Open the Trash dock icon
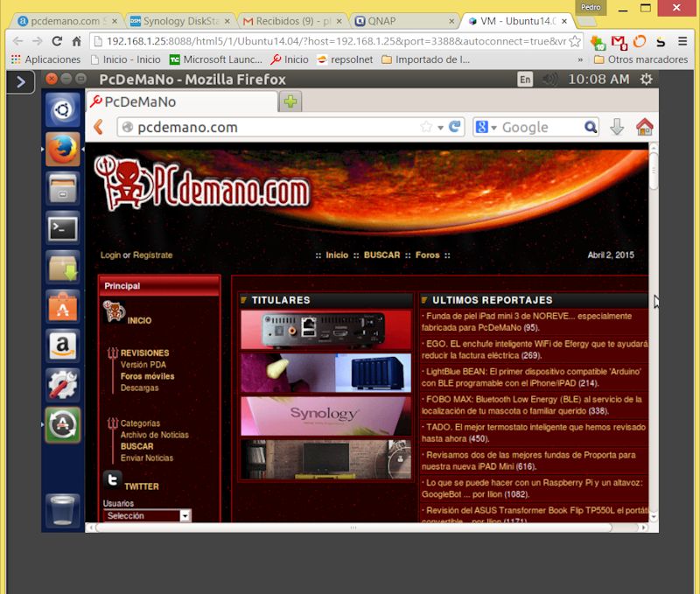Screen dimensions: 700x594 [62, 510]
